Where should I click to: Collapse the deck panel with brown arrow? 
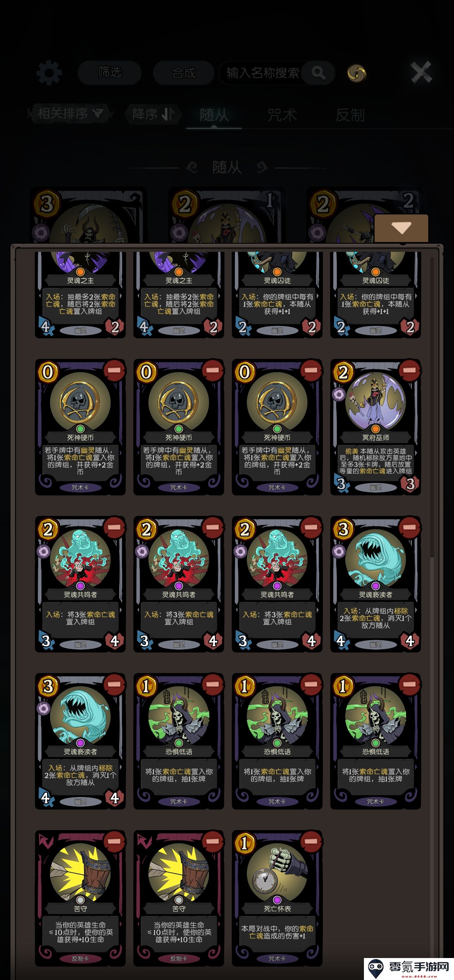tap(401, 228)
